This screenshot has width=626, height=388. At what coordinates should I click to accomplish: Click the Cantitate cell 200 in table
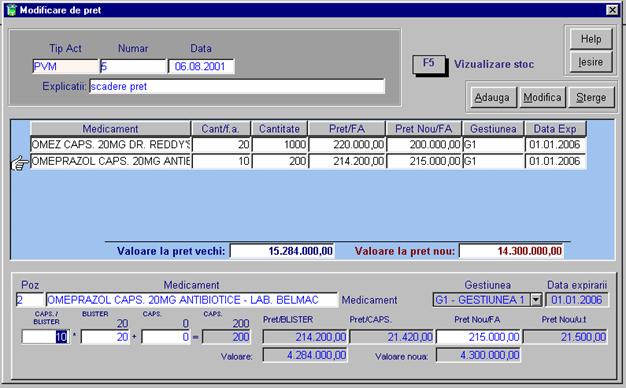(279, 161)
